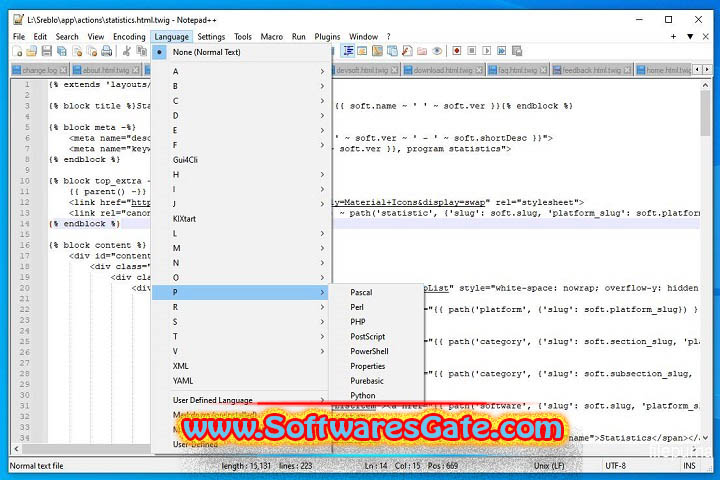
Task: Open the Document List toolbar icon
Action: pyautogui.click(x=392, y=51)
